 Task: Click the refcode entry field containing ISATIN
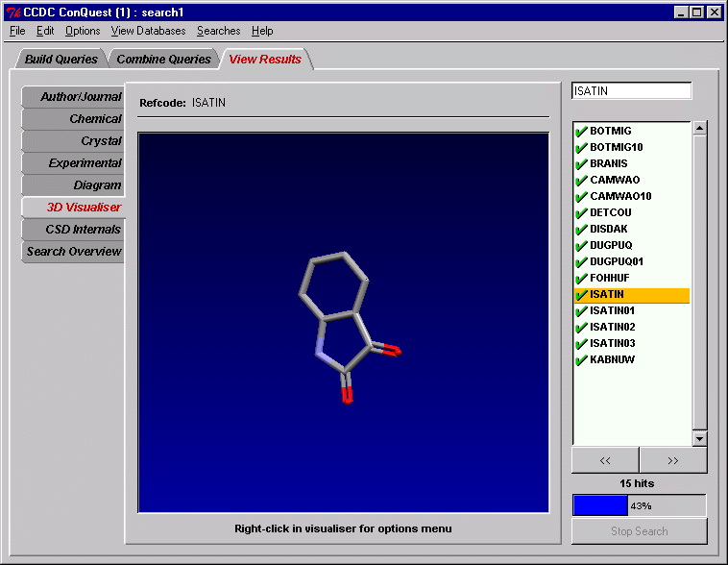631,91
